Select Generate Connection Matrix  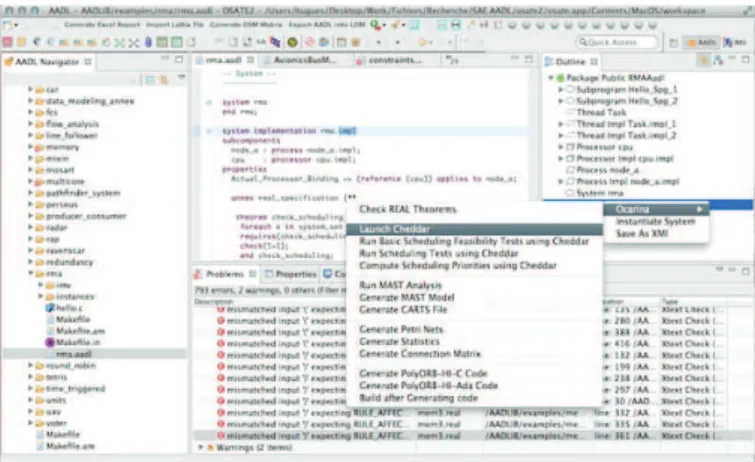pyautogui.click(x=420, y=354)
